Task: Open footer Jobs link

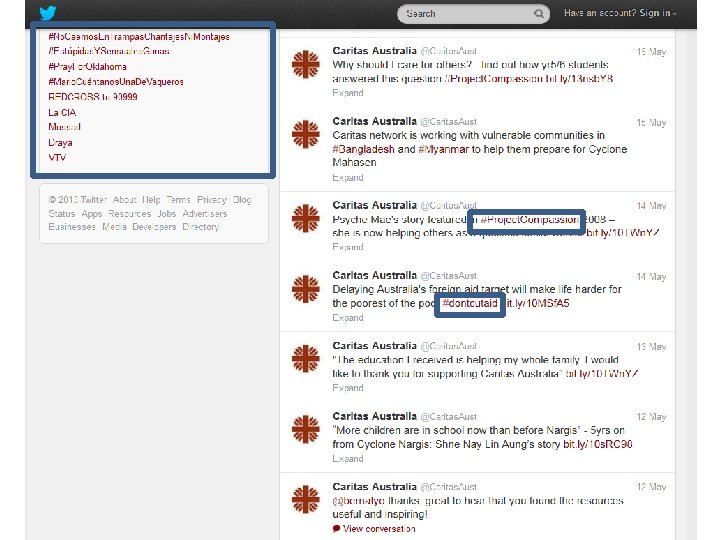Action: pyautogui.click(x=167, y=214)
